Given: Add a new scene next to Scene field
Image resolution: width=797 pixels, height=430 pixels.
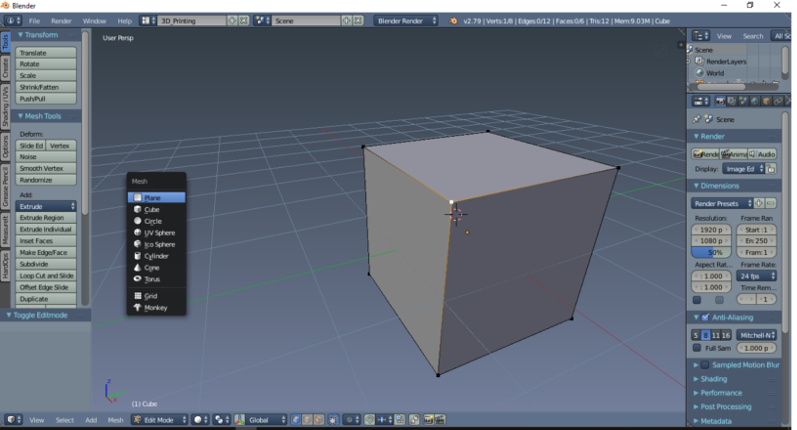Looking at the screenshot, I should [x=347, y=21].
